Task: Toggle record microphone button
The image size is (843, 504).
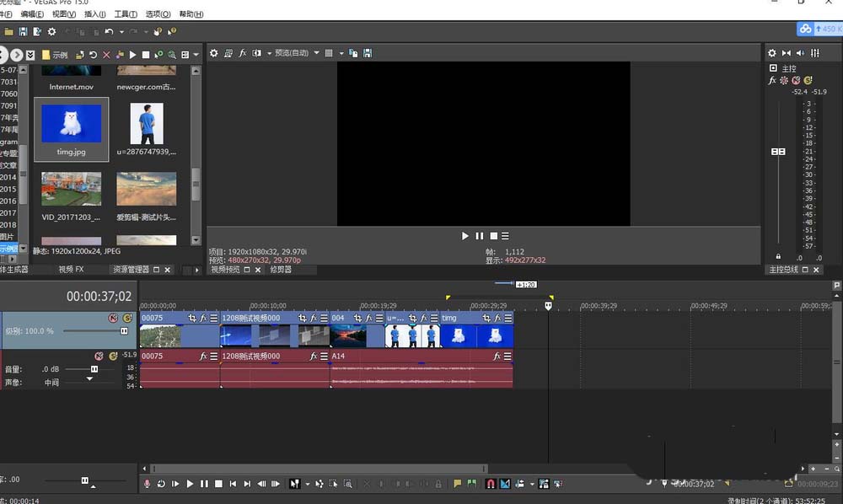Action: [147, 484]
